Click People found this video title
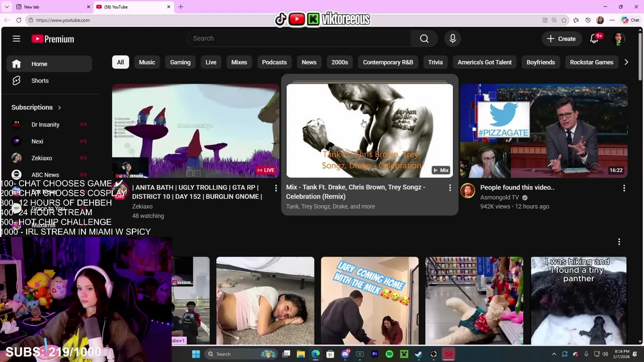This screenshot has height=362, width=644. click(517, 188)
